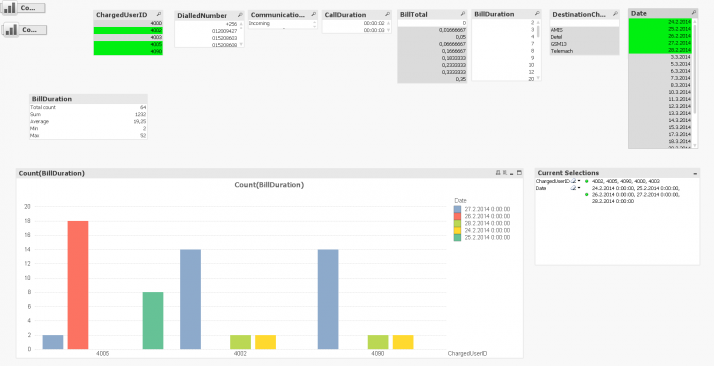Click scroll down arrow in CallDuration list
The image size is (714, 366).
pos(388,30)
